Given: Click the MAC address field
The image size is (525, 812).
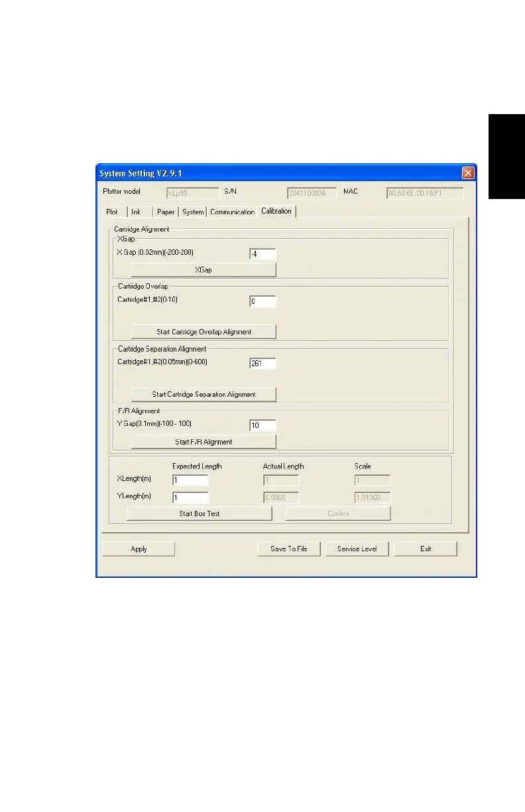Looking at the screenshot, I should [x=425, y=194].
